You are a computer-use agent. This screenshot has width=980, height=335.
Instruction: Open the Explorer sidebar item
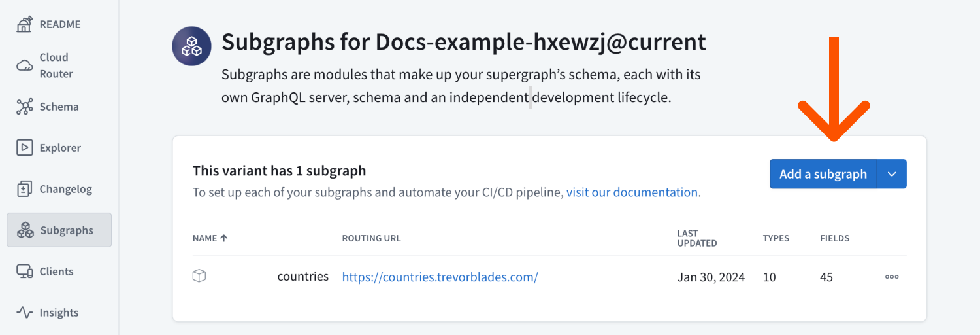tap(60, 148)
